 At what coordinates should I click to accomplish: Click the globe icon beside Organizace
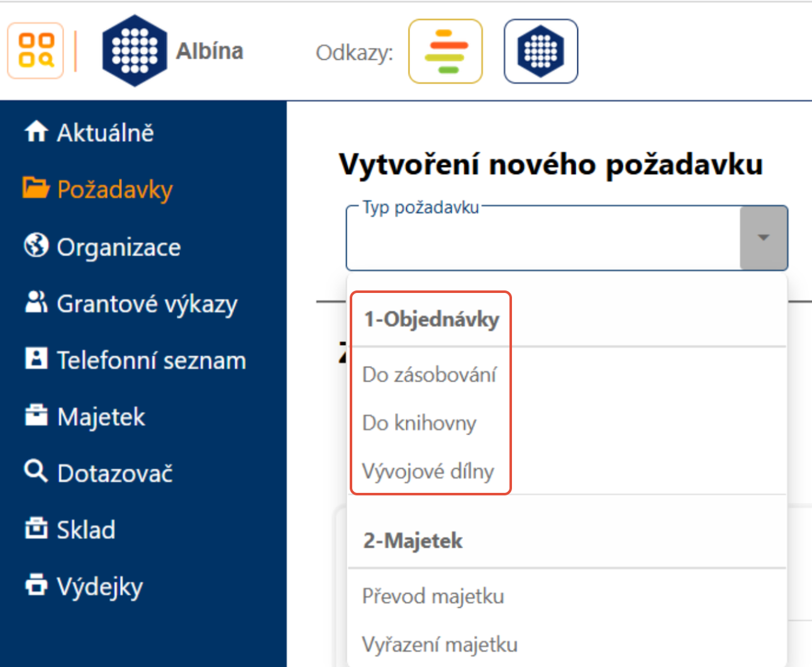36,245
